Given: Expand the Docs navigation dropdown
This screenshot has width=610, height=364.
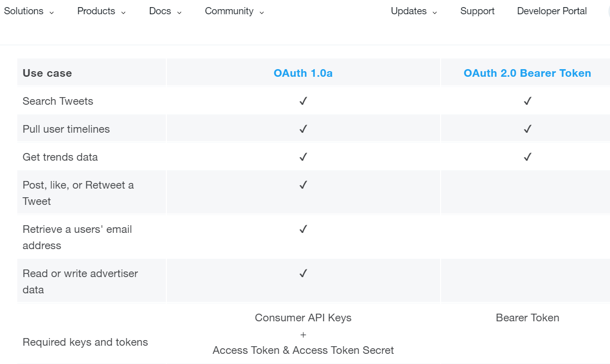Looking at the screenshot, I should coord(165,11).
